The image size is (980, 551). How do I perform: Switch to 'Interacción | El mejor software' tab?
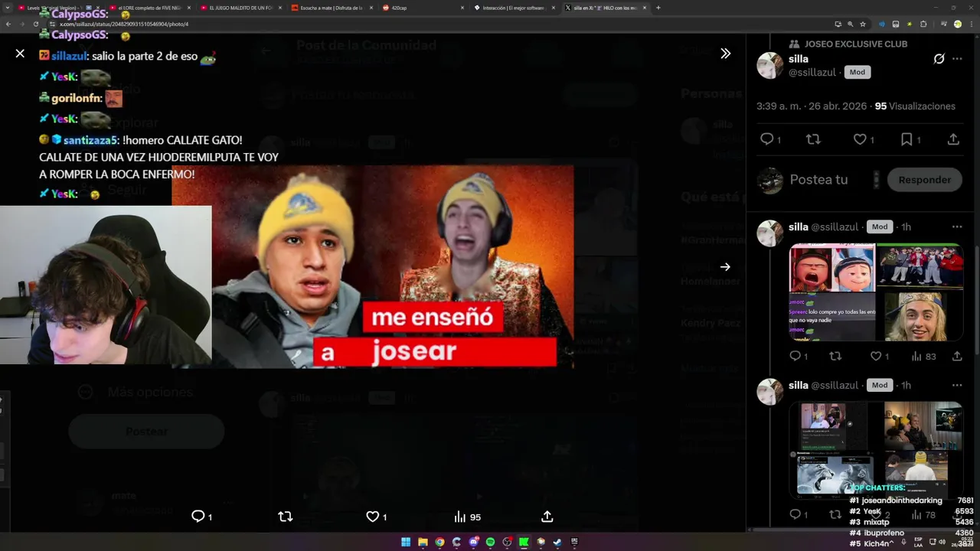[514, 8]
